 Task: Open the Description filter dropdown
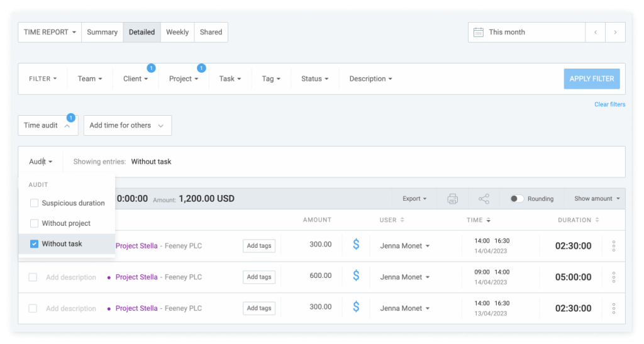tap(371, 79)
